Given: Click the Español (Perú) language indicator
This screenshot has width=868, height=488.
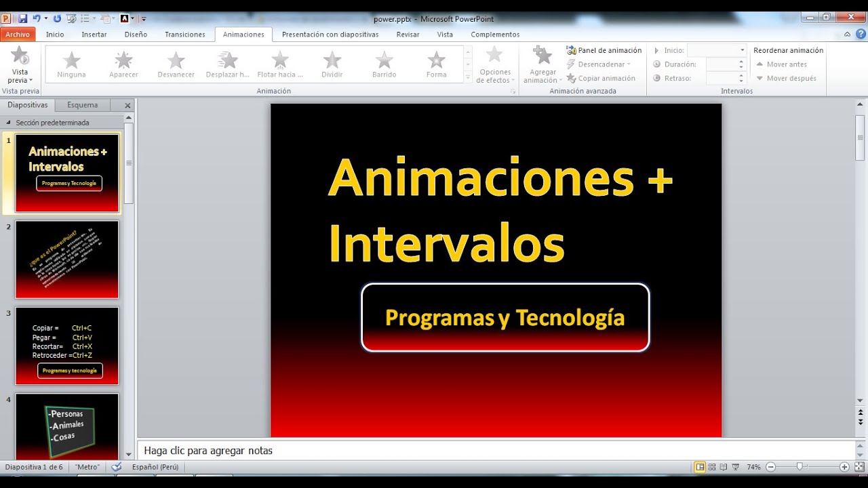Looking at the screenshot, I should pyautogui.click(x=155, y=467).
